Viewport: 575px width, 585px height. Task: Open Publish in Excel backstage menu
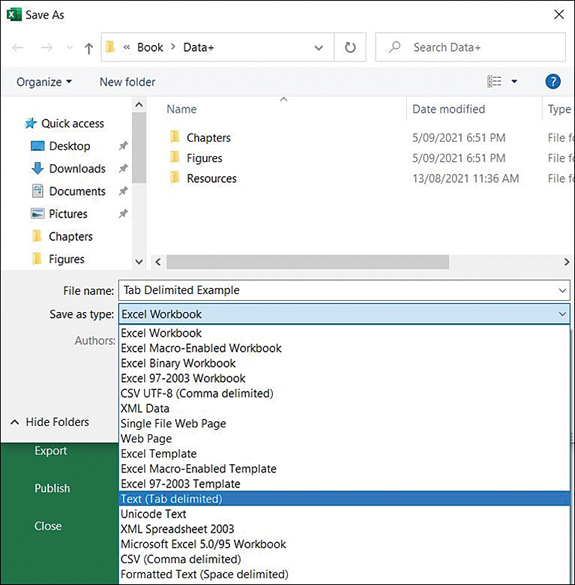pos(52,488)
